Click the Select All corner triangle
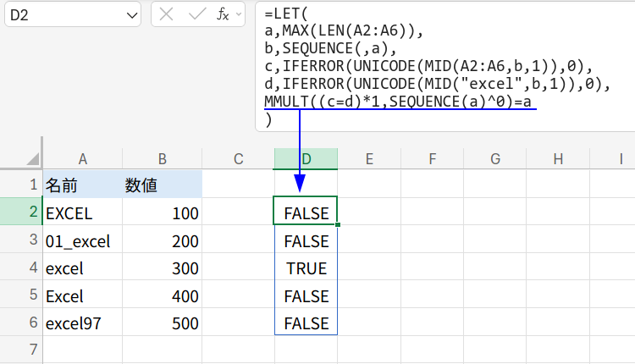 (32, 158)
